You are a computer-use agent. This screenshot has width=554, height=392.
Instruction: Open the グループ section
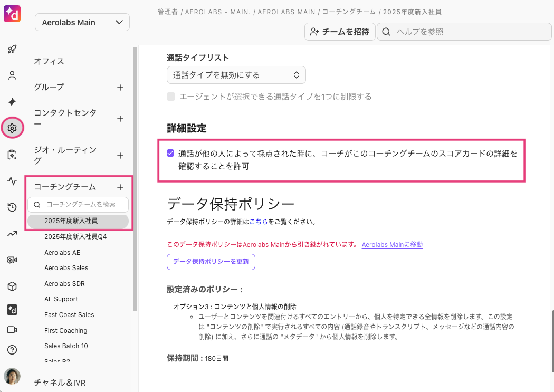pyautogui.click(x=49, y=87)
